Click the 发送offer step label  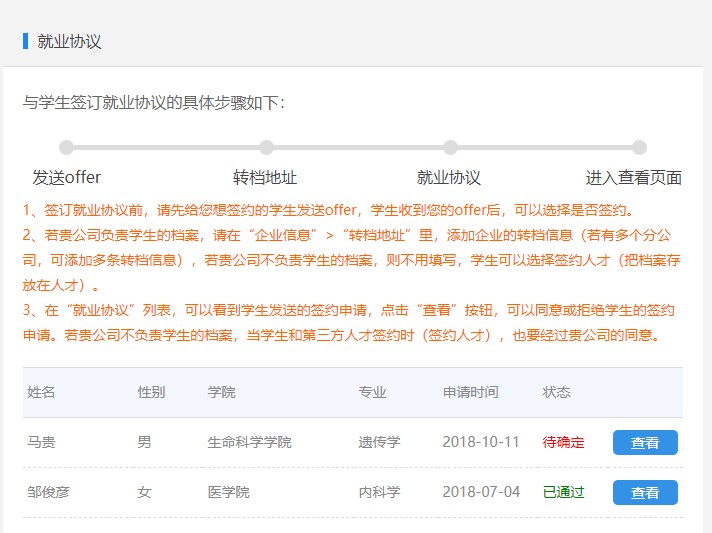coord(66,178)
